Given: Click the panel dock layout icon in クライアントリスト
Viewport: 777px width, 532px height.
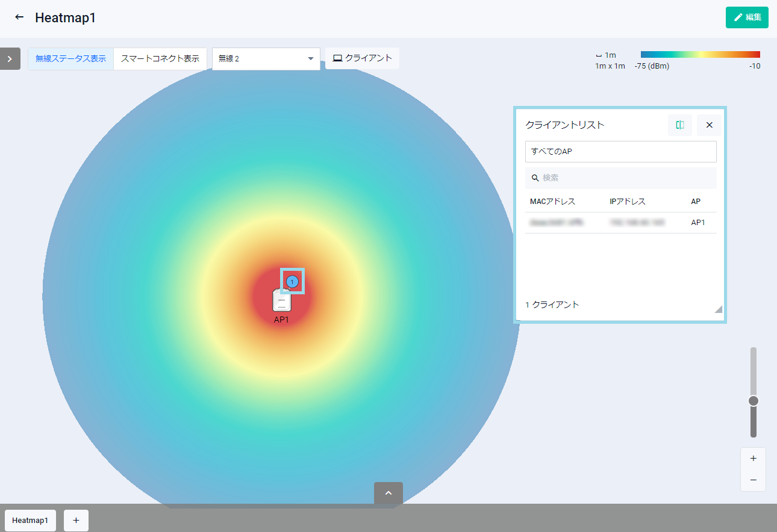Looking at the screenshot, I should click(680, 125).
